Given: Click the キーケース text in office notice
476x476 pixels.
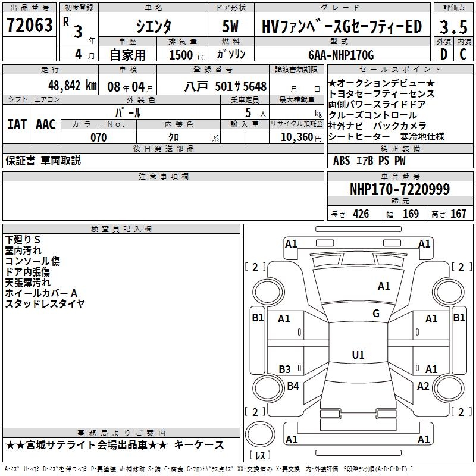Looking at the screenshot, I should tap(199, 445).
